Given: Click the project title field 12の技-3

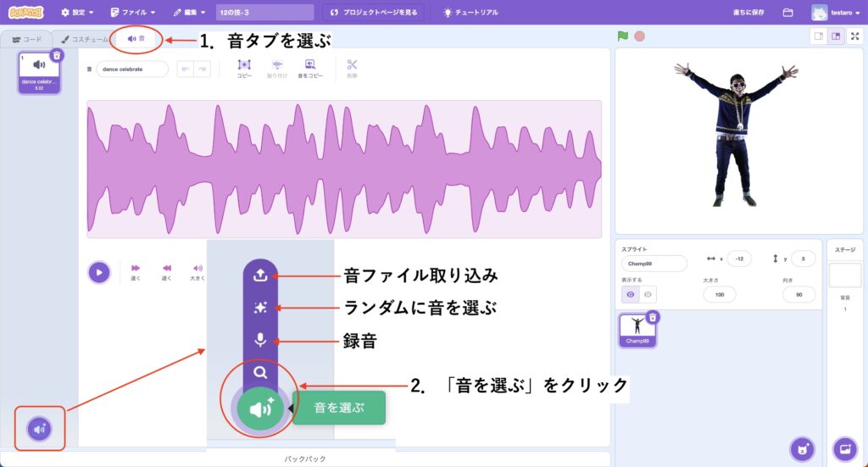Looking at the screenshot, I should pyautogui.click(x=264, y=12).
